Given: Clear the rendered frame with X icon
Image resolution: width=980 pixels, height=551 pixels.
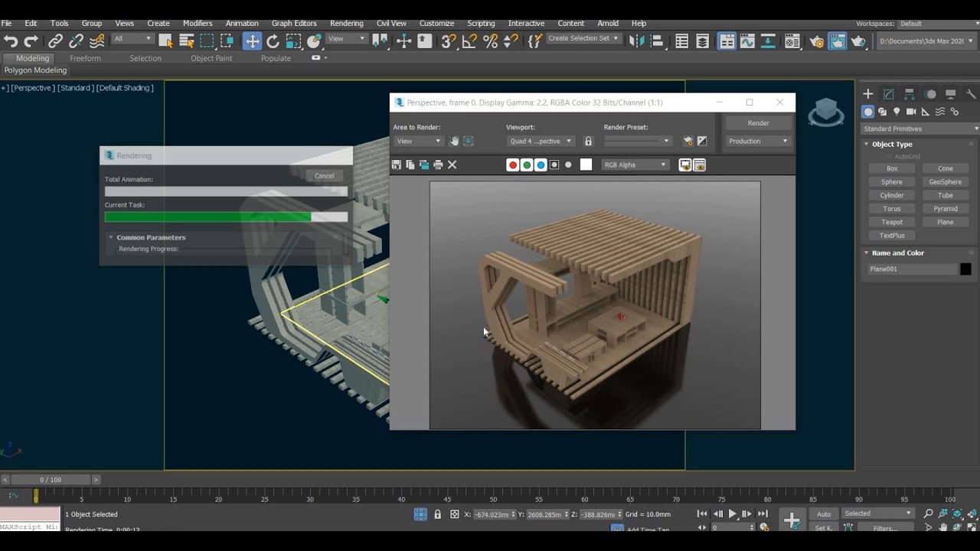Looking at the screenshot, I should [452, 165].
